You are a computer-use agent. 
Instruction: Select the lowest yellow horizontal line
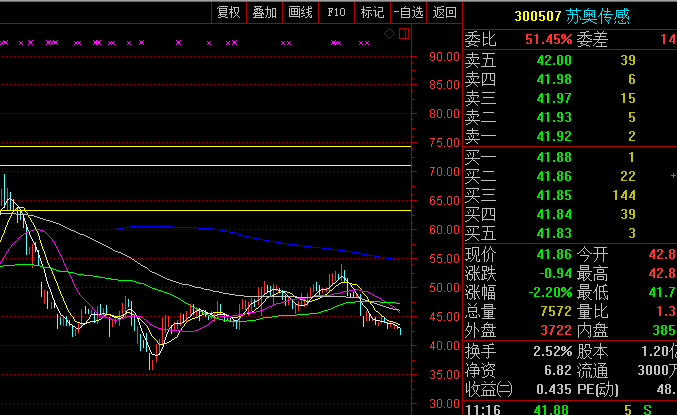point(206,210)
